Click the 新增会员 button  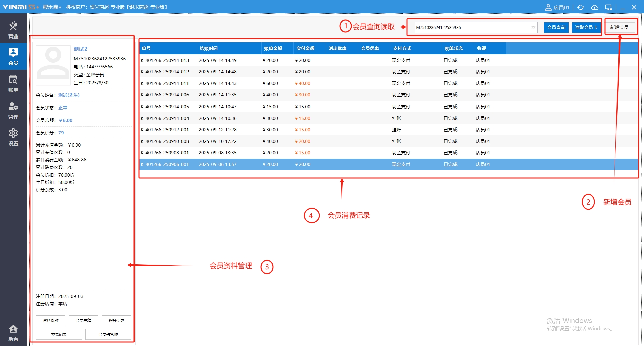click(619, 27)
